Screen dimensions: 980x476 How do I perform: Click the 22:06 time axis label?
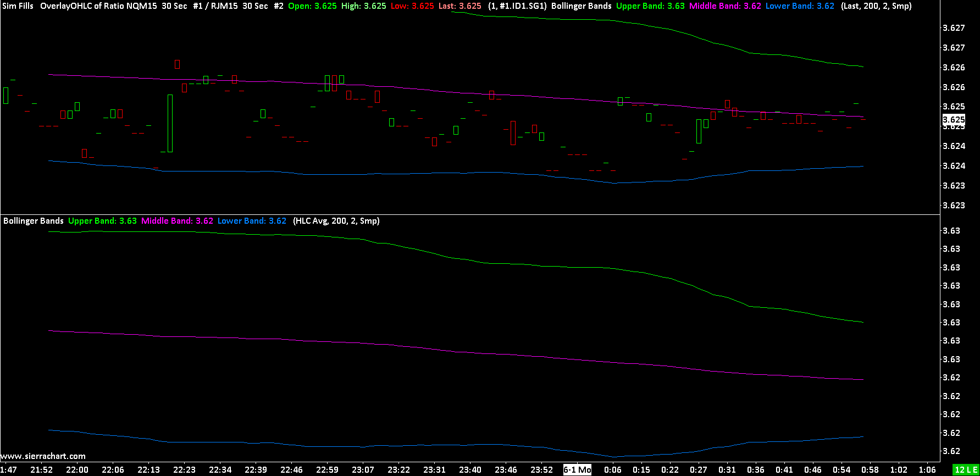[113, 470]
